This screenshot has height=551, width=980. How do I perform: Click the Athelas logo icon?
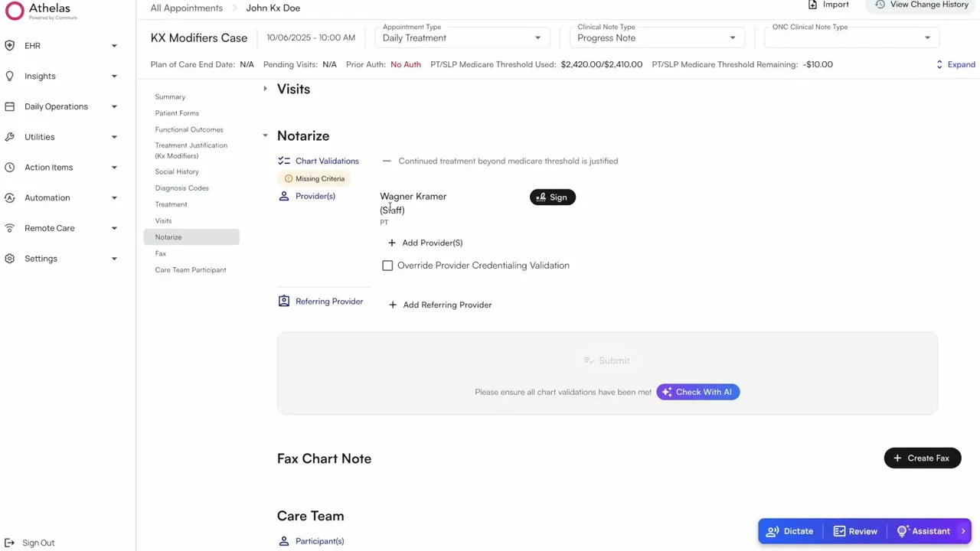click(x=15, y=11)
